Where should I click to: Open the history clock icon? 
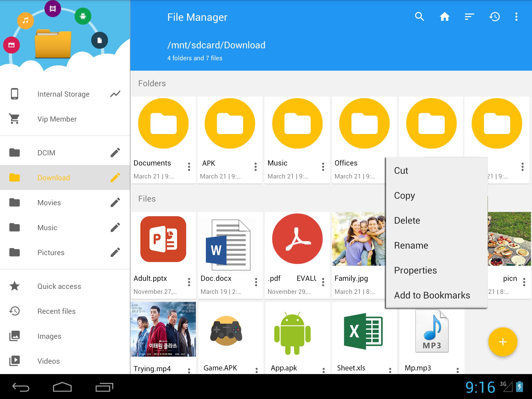click(x=494, y=17)
